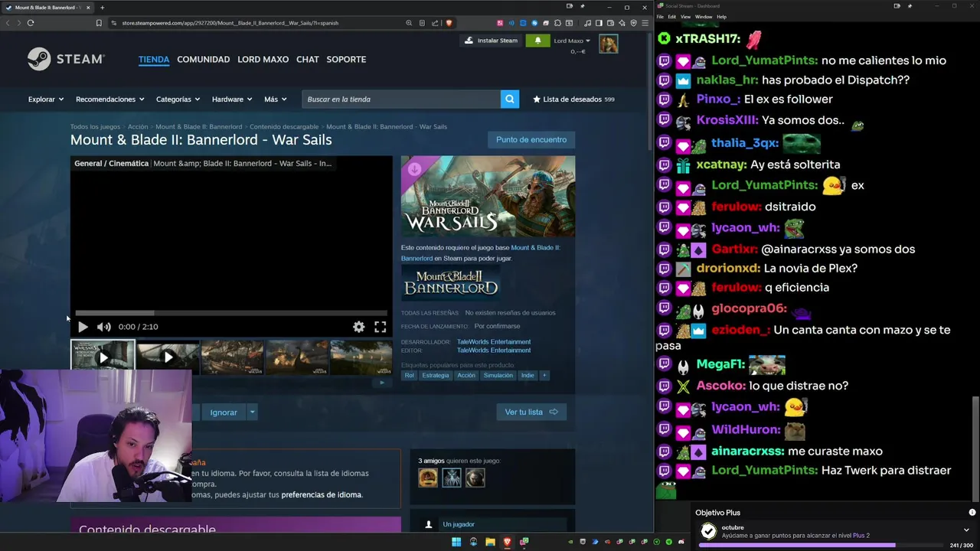
Task: Open LORD MAXO menu
Action: click(x=263, y=60)
